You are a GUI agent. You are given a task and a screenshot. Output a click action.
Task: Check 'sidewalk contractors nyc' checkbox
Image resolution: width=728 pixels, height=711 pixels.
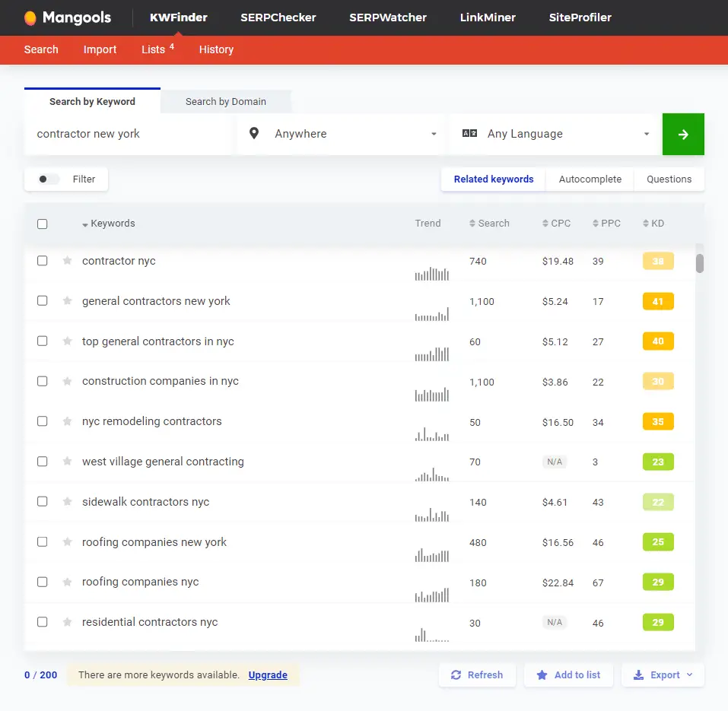point(43,501)
